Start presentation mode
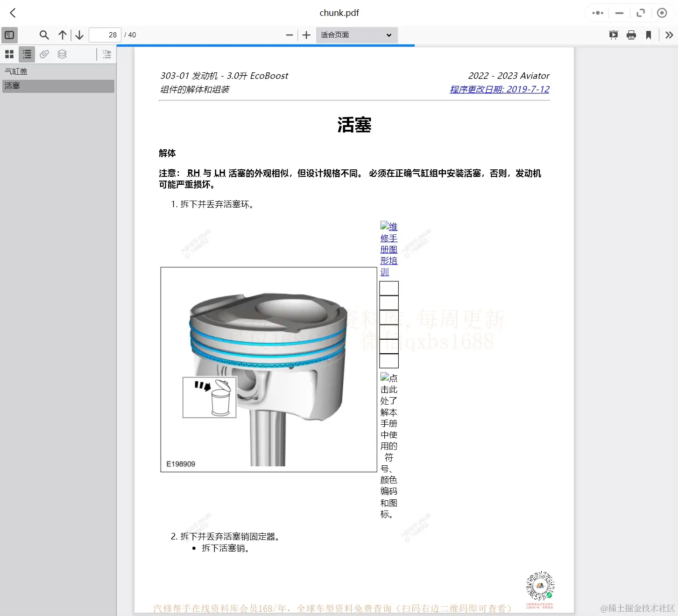Image resolution: width=678 pixels, height=616 pixels. [613, 35]
